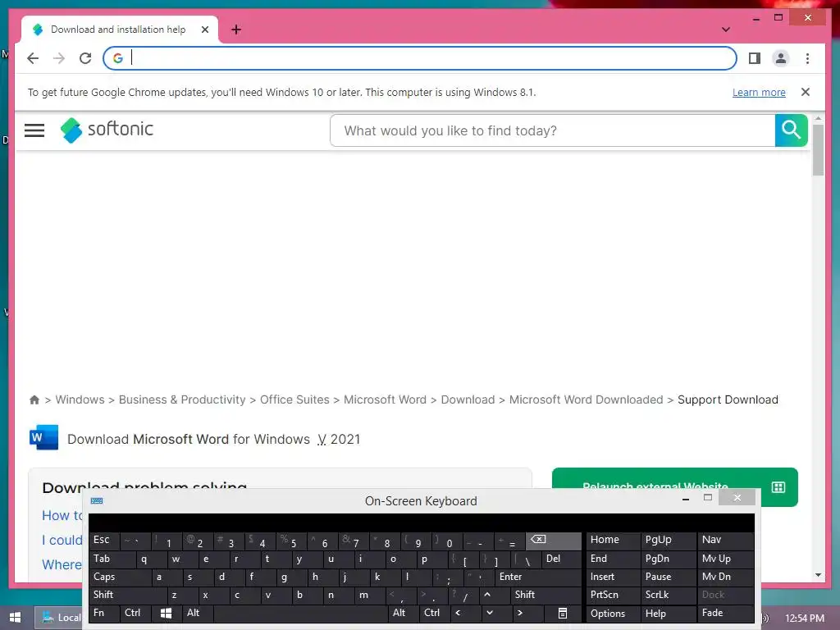Open Chrome three-dot menu
840x630 pixels.
coord(807,58)
